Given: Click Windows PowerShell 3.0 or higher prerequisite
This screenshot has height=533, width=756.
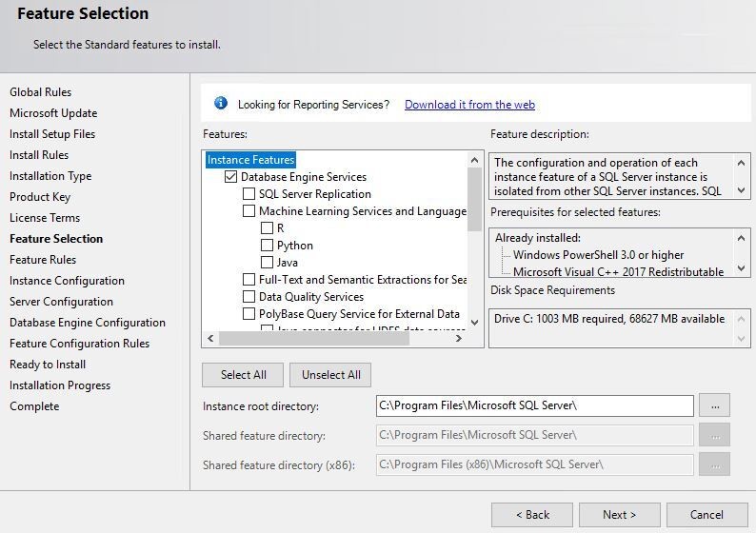Looking at the screenshot, I should (598, 255).
